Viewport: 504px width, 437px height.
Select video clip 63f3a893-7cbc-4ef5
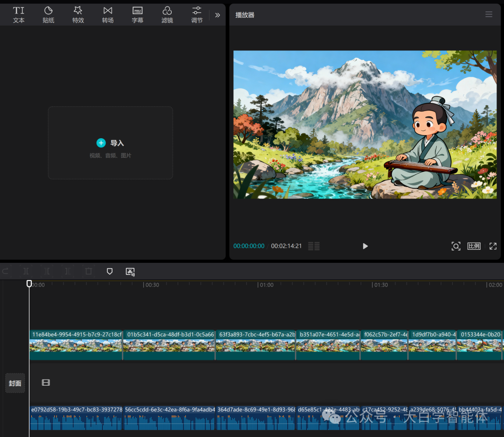pos(256,345)
